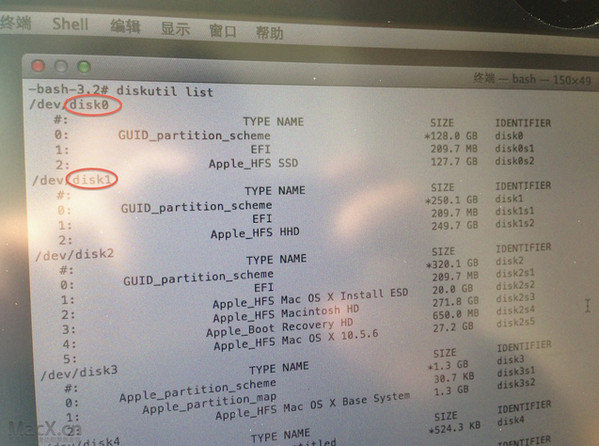Open the 窗口 menu
The image size is (599, 446).
223,31
